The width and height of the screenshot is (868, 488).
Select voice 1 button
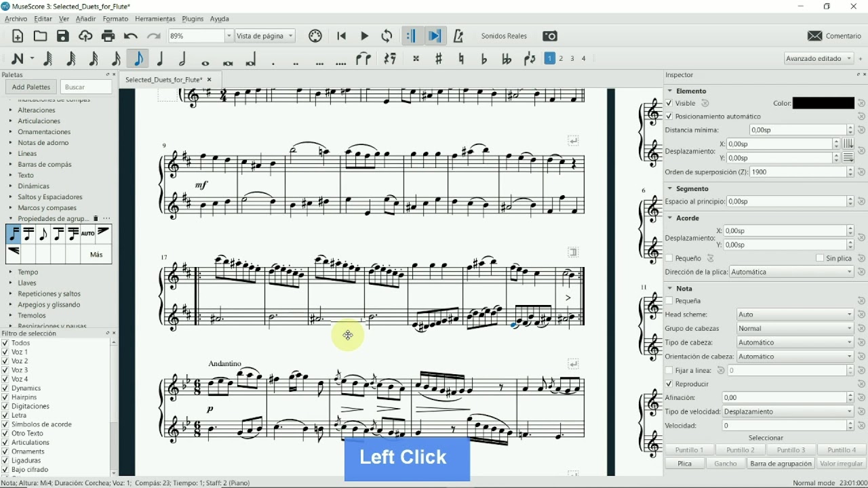coord(550,58)
